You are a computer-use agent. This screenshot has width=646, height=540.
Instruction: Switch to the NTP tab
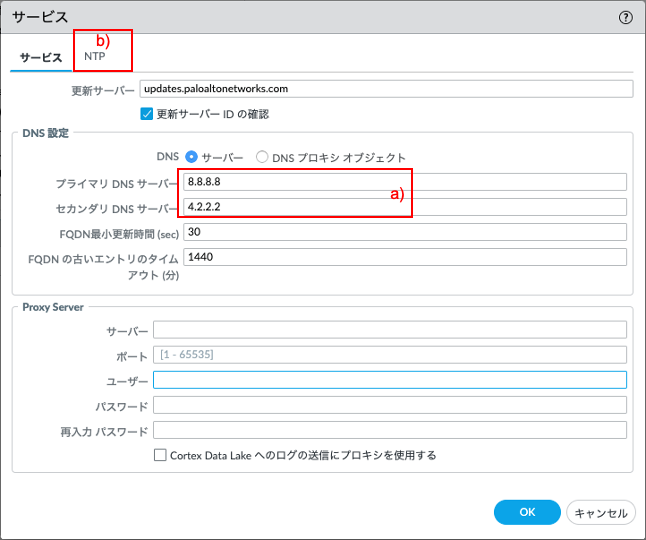click(x=94, y=56)
